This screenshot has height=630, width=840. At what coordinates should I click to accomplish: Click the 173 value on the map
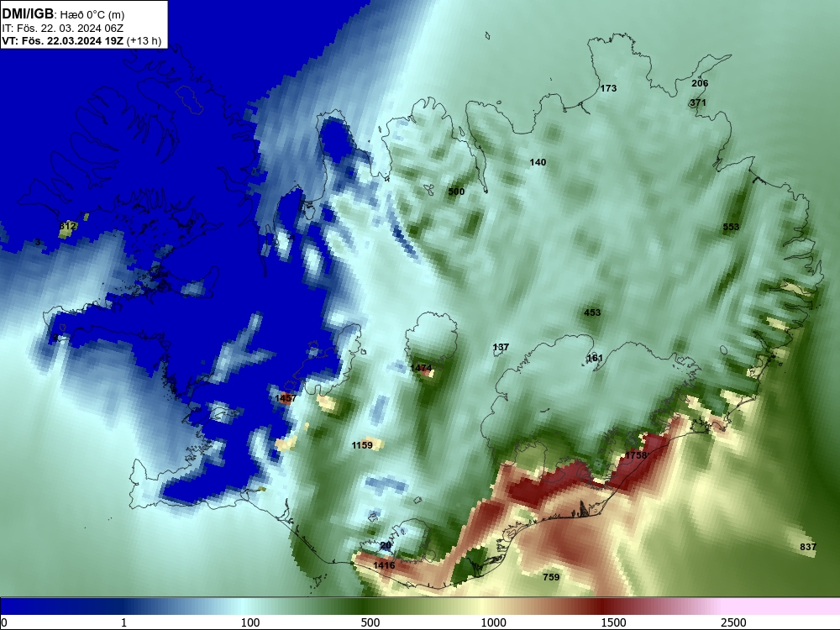[608, 88]
